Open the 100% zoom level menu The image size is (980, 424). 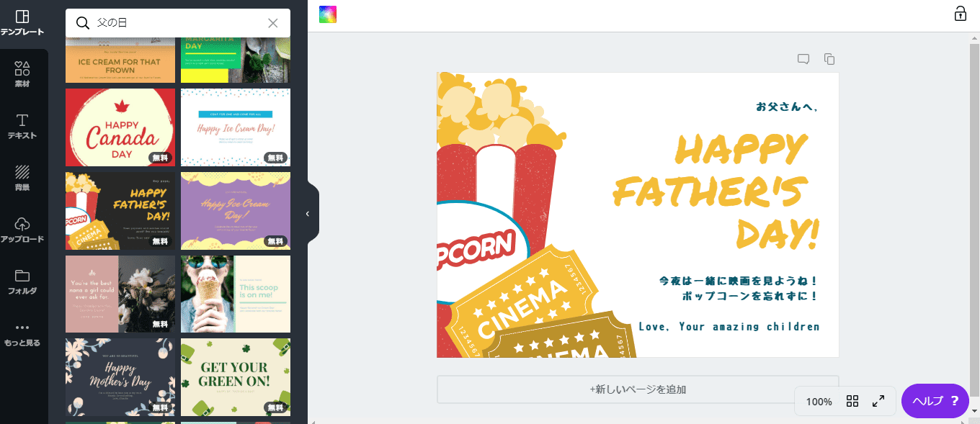(819, 402)
